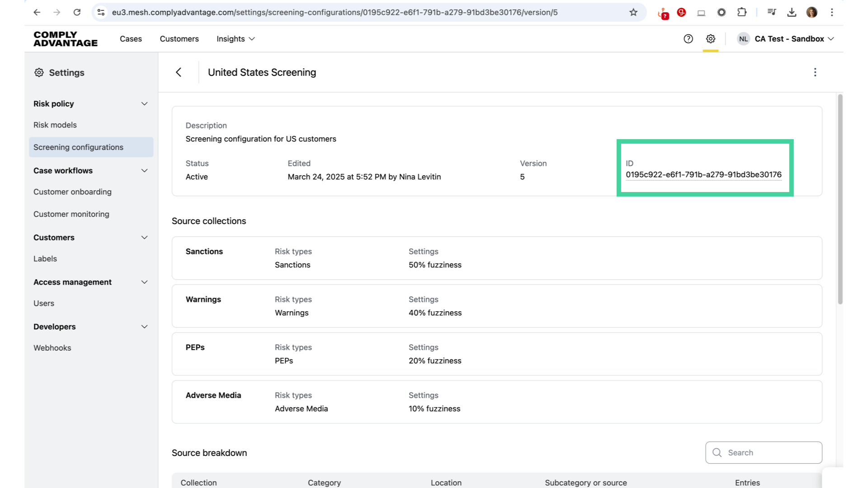Click the browser downloads icon
868x488 pixels.
(792, 12)
